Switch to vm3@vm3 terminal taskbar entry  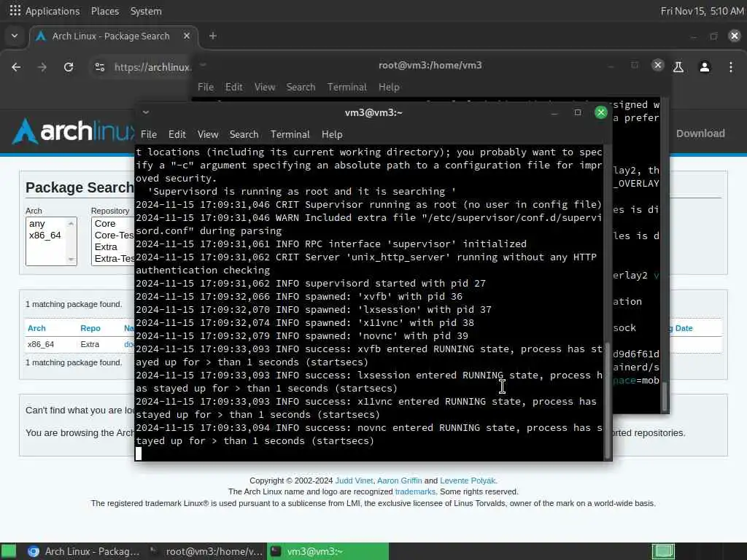point(328,551)
